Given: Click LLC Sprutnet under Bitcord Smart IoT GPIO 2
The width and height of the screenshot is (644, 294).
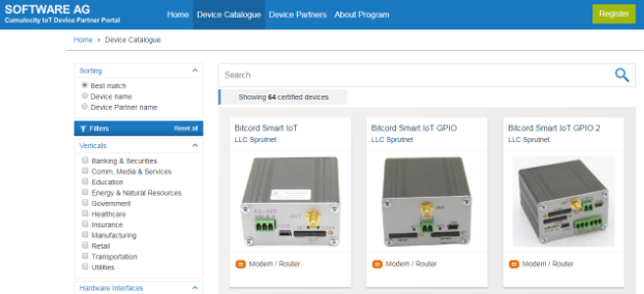Looking at the screenshot, I should point(529,140).
